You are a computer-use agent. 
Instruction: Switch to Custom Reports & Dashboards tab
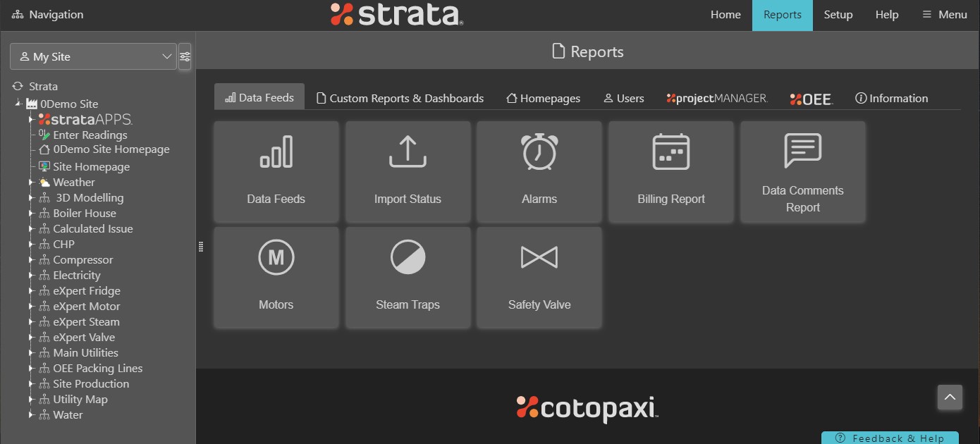(400, 99)
